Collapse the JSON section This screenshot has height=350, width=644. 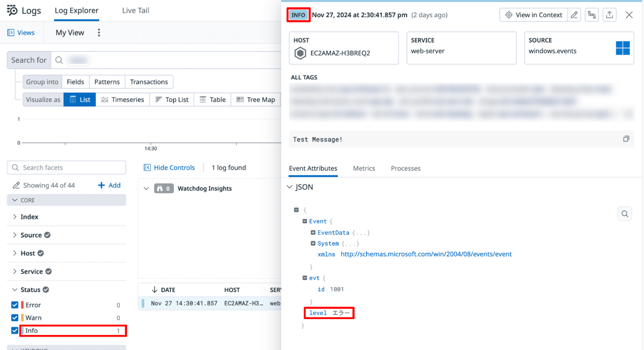coord(289,187)
